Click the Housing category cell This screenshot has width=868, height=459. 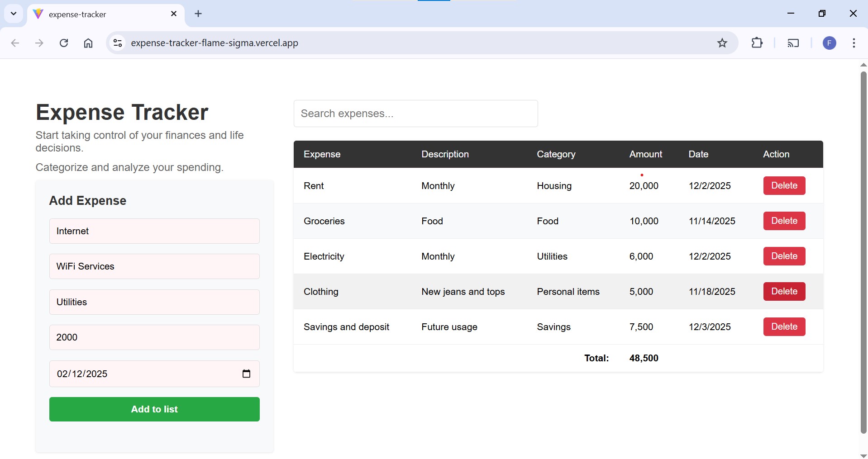pyautogui.click(x=554, y=186)
